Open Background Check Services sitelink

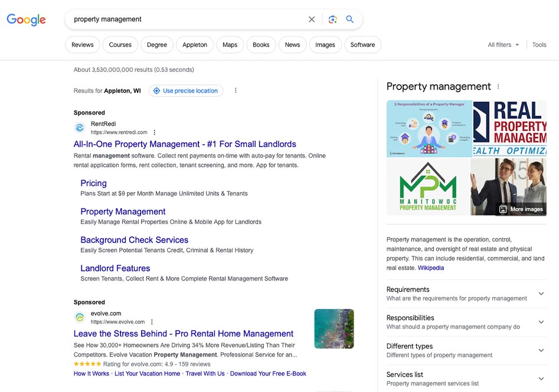click(135, 240)
